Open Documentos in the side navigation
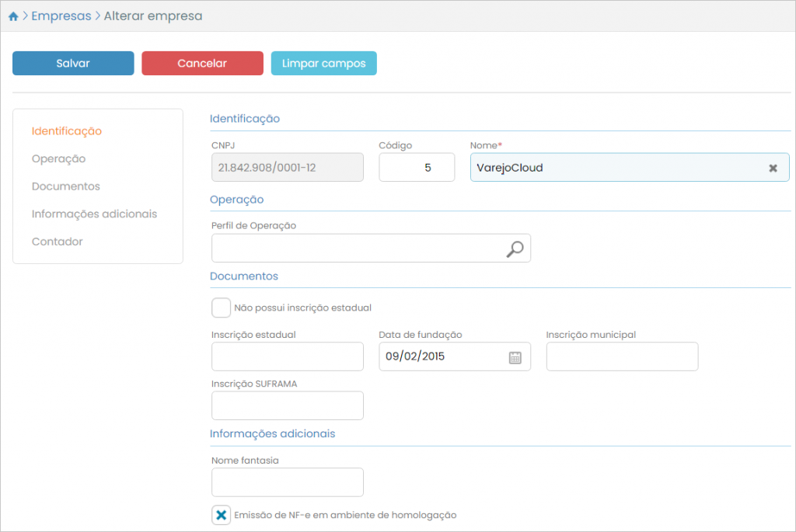The width and height of the screenshot is (796, 532). pyautogui.click(x=66, y=186)
